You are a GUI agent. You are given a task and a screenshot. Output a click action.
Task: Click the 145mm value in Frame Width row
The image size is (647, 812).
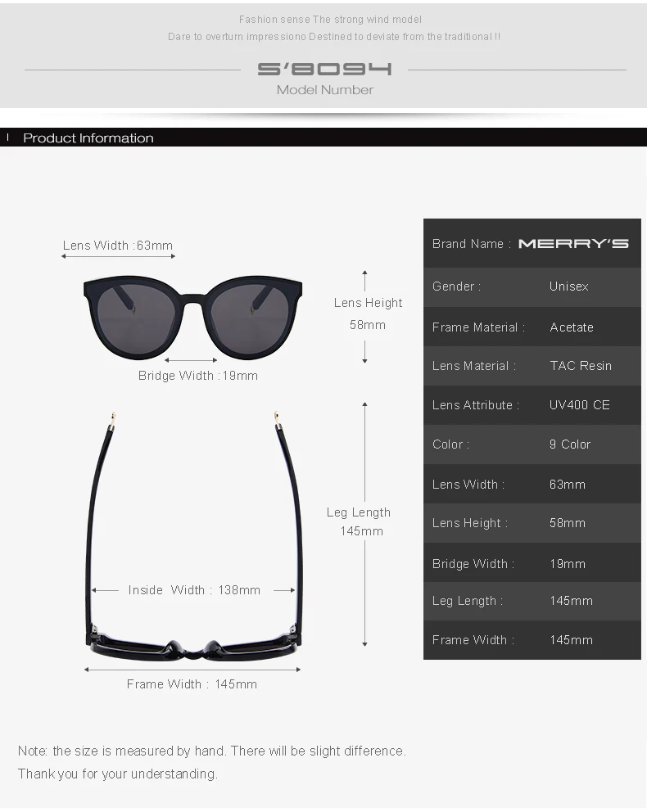571,640
